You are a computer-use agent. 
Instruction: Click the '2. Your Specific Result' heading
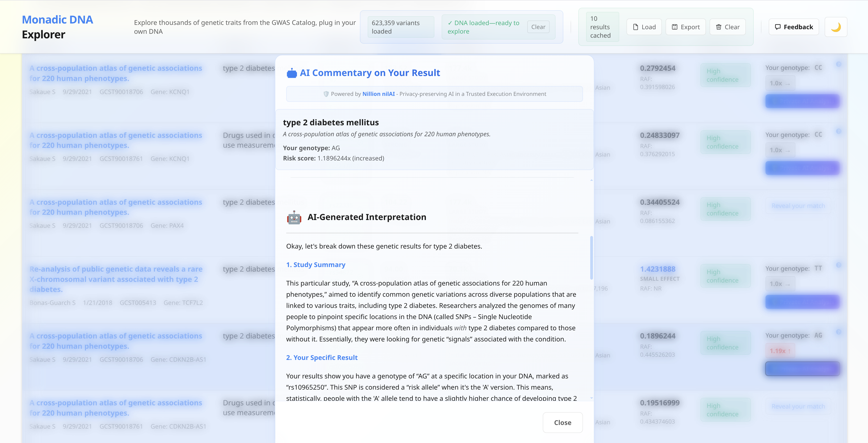(x=322, y=358)
